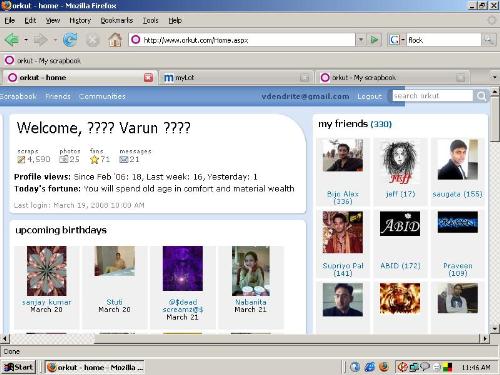500x375 pixels.
Task: Open the Tools menu
Action: 150,21
